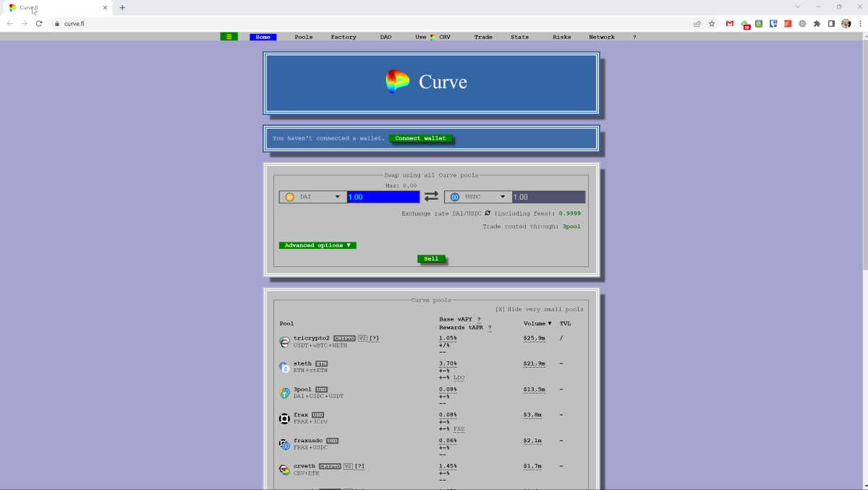Open the frax pool link
The image size is (868, 490).
tap(301, 415)
